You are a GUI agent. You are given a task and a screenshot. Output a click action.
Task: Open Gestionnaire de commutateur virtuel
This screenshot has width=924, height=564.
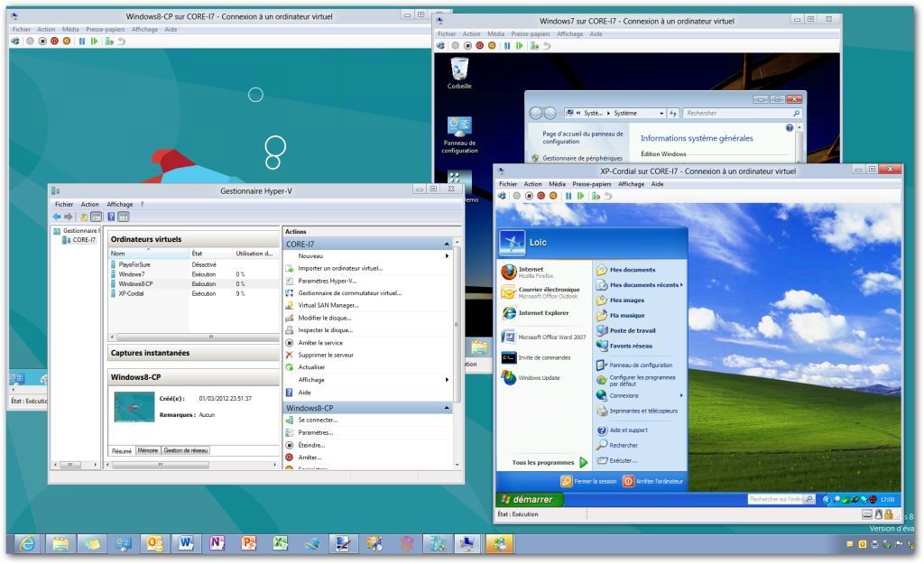(349, 293)
